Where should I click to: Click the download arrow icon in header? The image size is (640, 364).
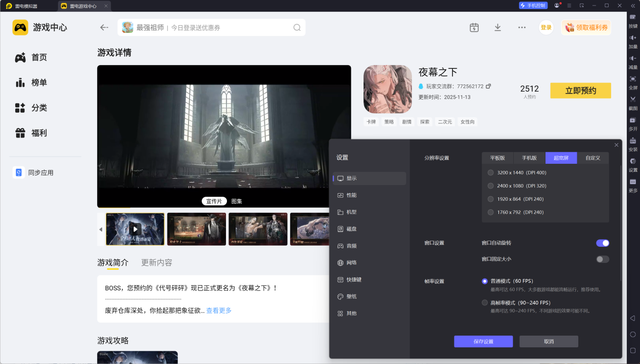497,27
